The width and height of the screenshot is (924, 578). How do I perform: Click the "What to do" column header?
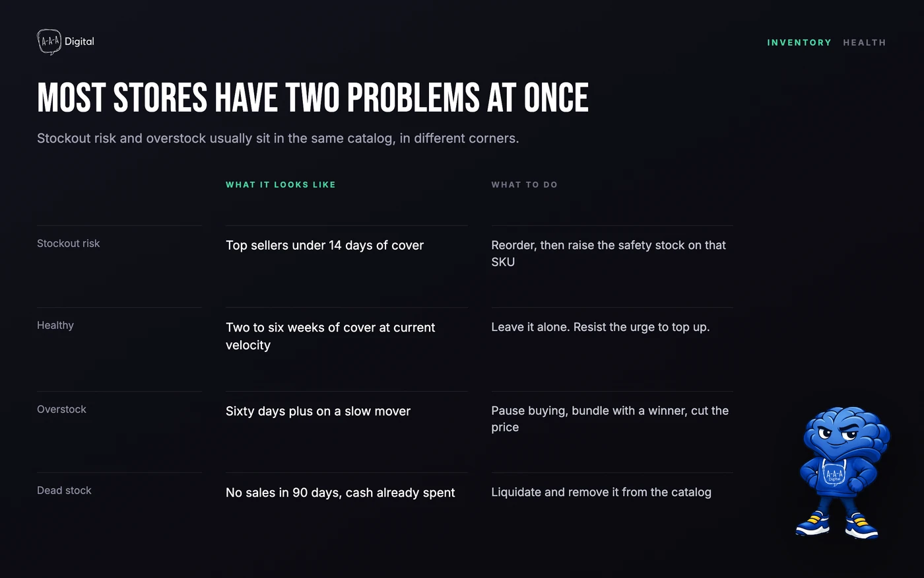(524, 185)
